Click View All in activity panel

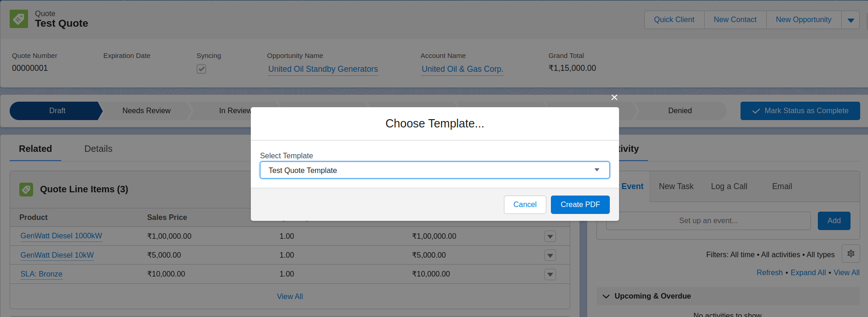click(846, 273)
